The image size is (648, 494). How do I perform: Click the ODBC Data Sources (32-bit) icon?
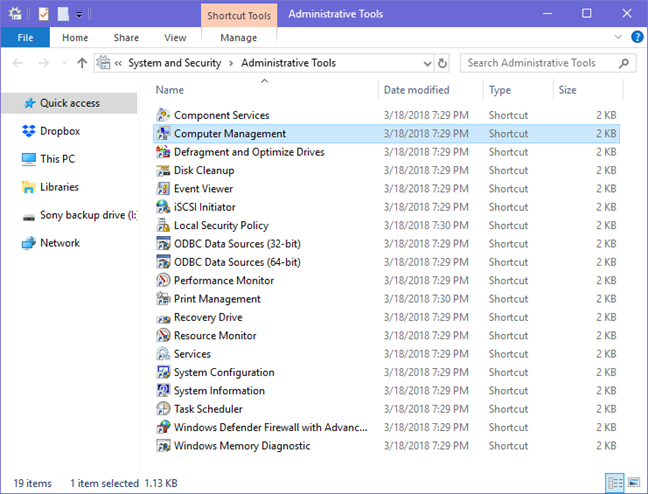[163, 243]
